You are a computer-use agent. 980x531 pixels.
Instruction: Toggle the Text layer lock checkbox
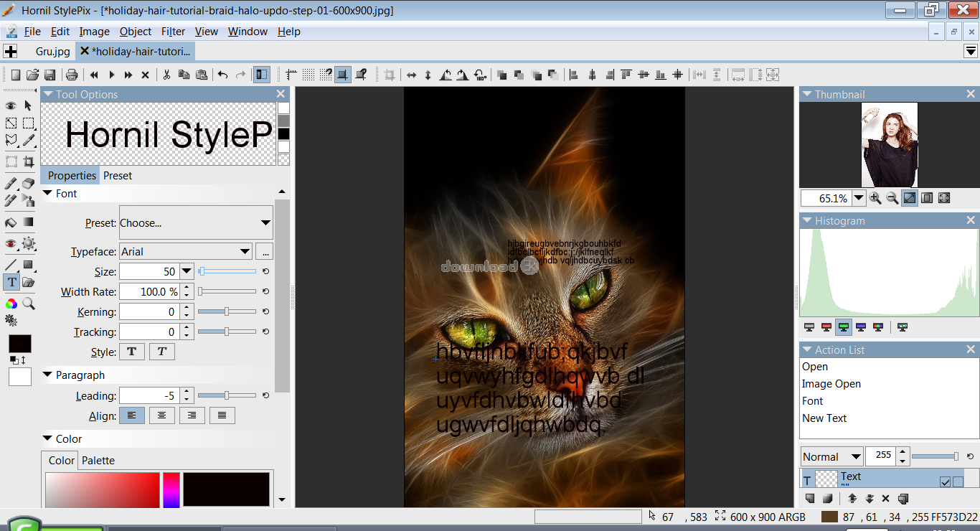pyautogui.click(x=958, y=481)
